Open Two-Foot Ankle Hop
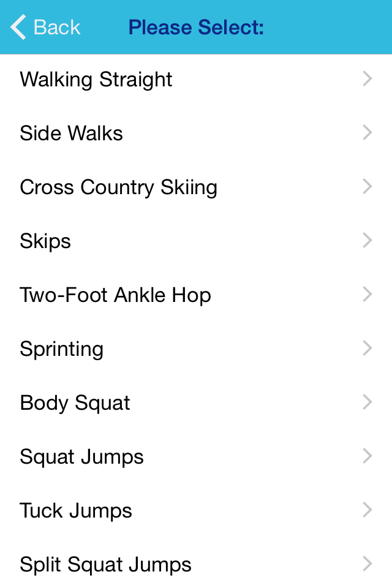Image resolution: width=392 pixels, height=588 pixels. point(115,295)
